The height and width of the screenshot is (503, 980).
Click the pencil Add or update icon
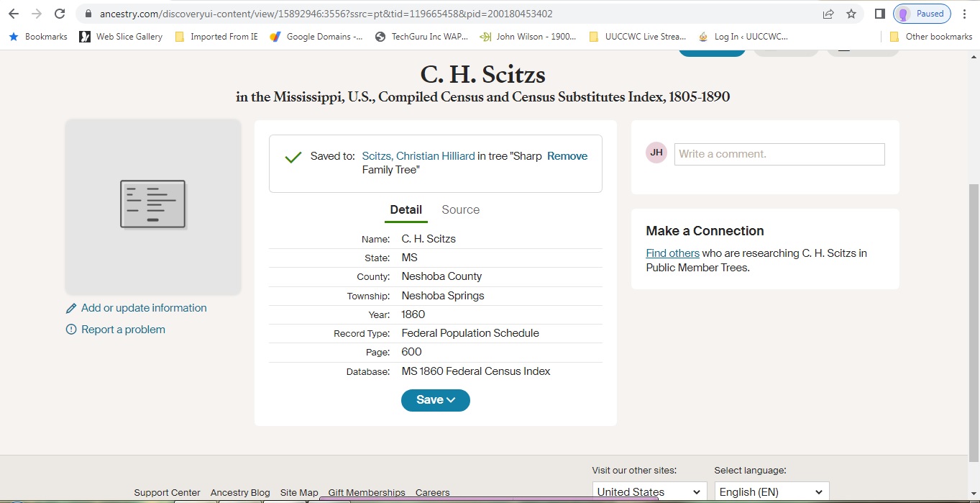pyautogui.click(x=71, y=309)
